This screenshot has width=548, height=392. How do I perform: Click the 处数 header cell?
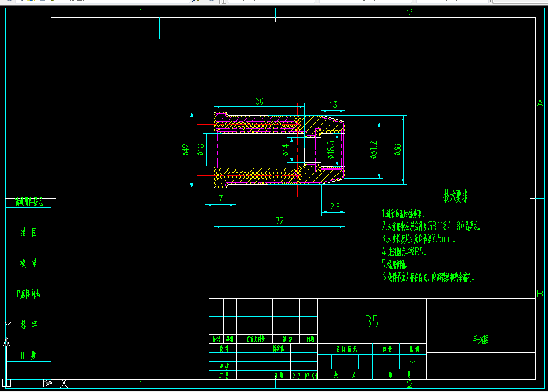(230, 339)
